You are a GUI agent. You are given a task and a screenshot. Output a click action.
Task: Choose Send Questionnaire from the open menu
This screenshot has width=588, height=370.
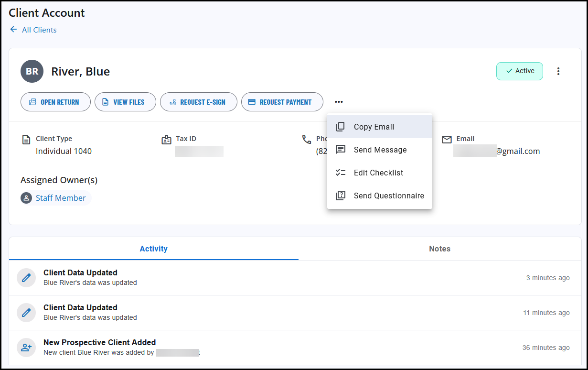tap(389, 196)
